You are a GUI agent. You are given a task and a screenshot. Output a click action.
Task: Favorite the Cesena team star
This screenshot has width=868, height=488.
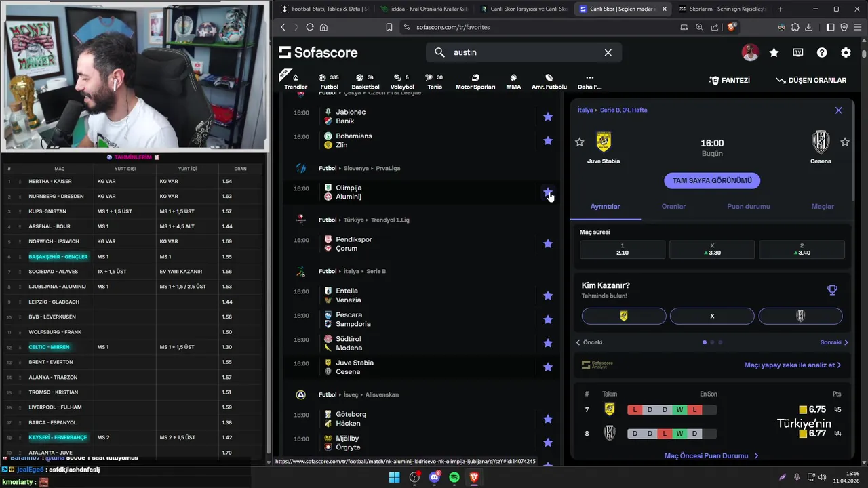(x=845, y=142)
